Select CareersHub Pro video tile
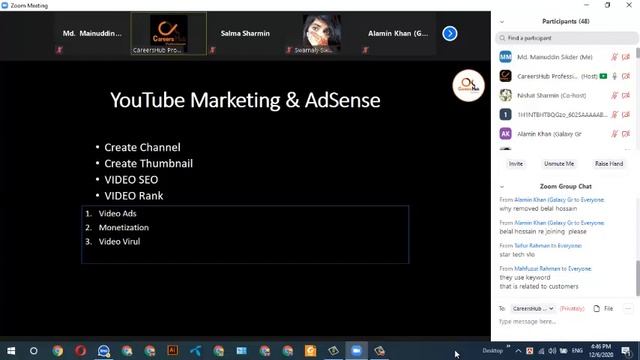The image size is (640, 360). [x=169, y=33]
